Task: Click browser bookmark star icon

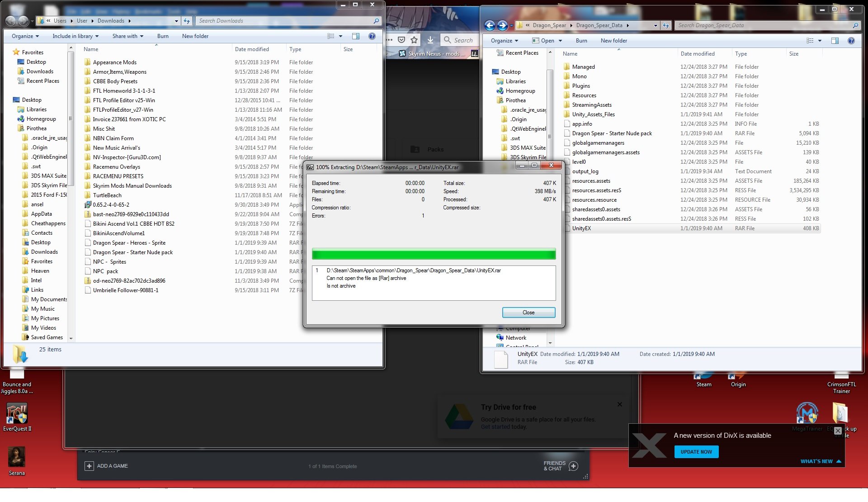Action: (x=414, y=40)
